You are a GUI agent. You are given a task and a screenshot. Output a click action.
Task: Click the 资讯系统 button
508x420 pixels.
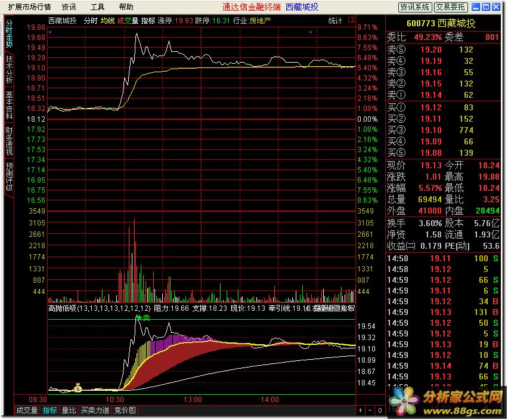pyautogui.click(x=415, y=7)
